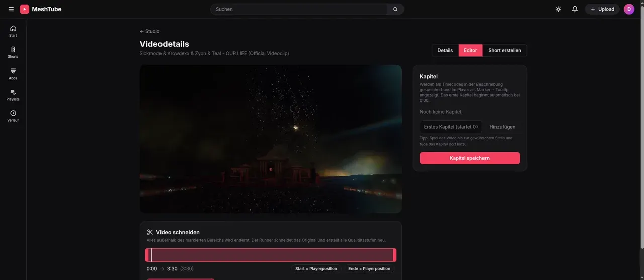Click inside the red trim range bar

(271, 255)
